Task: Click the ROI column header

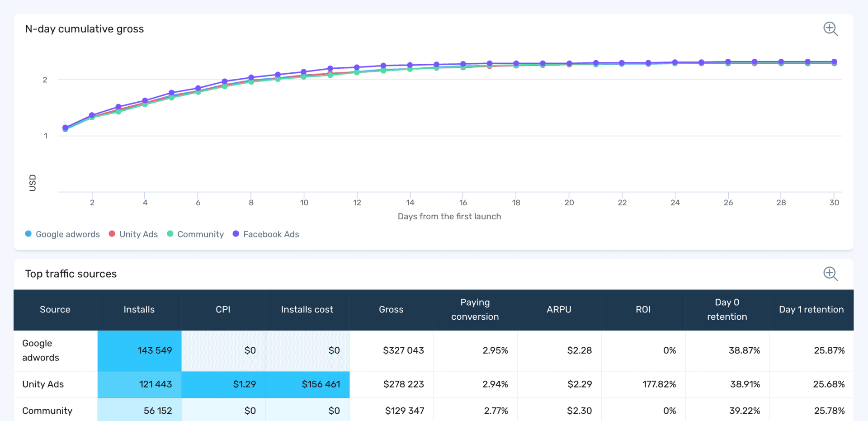Action: [x=643, y=310]
